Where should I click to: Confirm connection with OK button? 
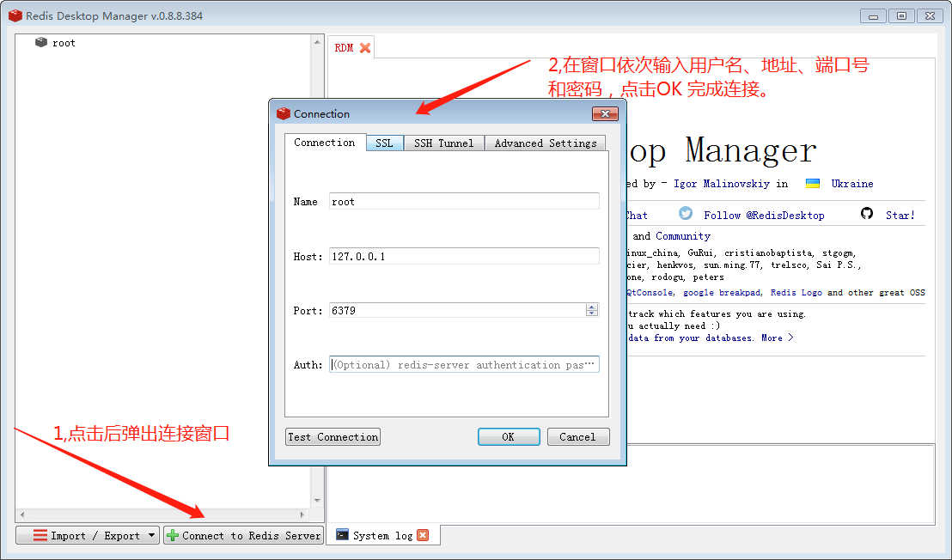click(x=508, y=437)
